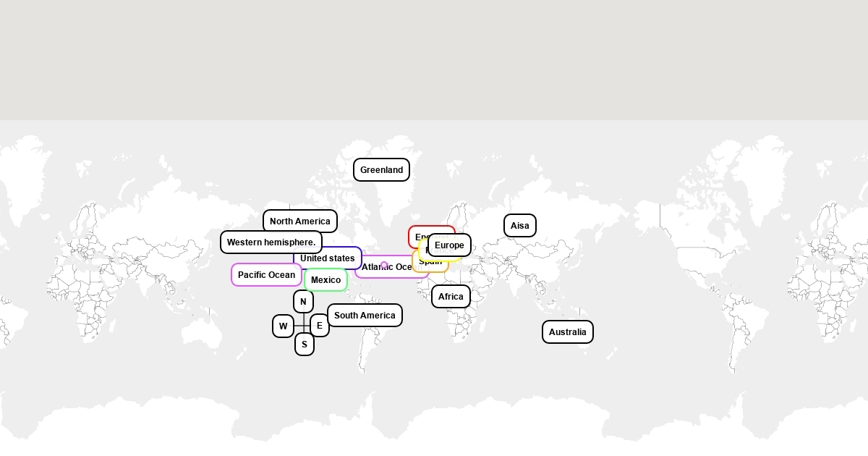Click the Africa label

point(451,297)
